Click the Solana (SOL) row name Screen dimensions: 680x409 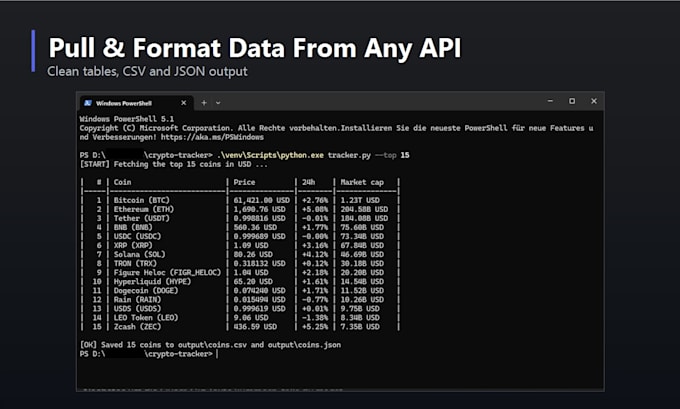click(139, 255)
